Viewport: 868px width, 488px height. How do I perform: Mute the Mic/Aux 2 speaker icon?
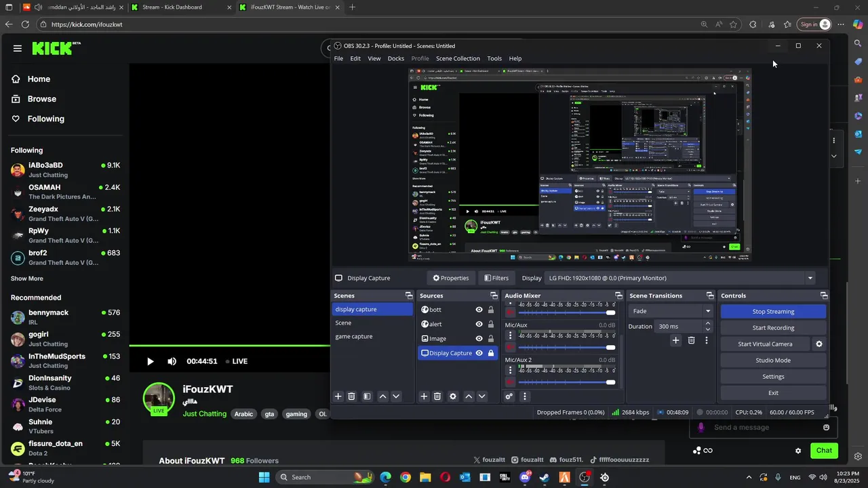pyautogui.click(x=511, y=382)
